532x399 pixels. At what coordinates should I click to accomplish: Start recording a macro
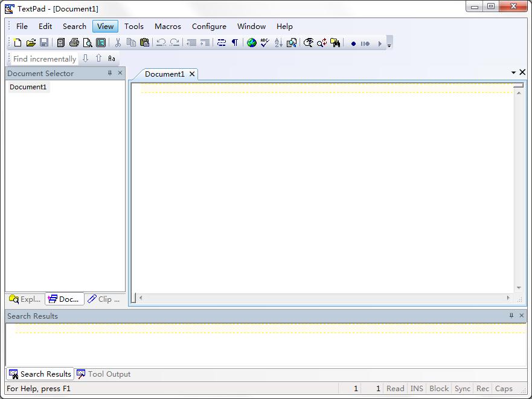(x=354, y=42)
